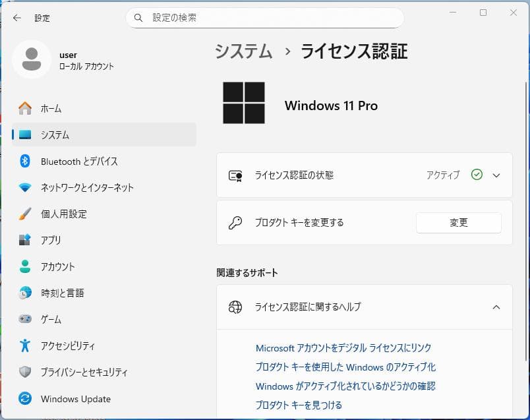Collapse the ライセンス認証に関するヘルプ section
The image size is (530, 420).
tap(496, 307)
